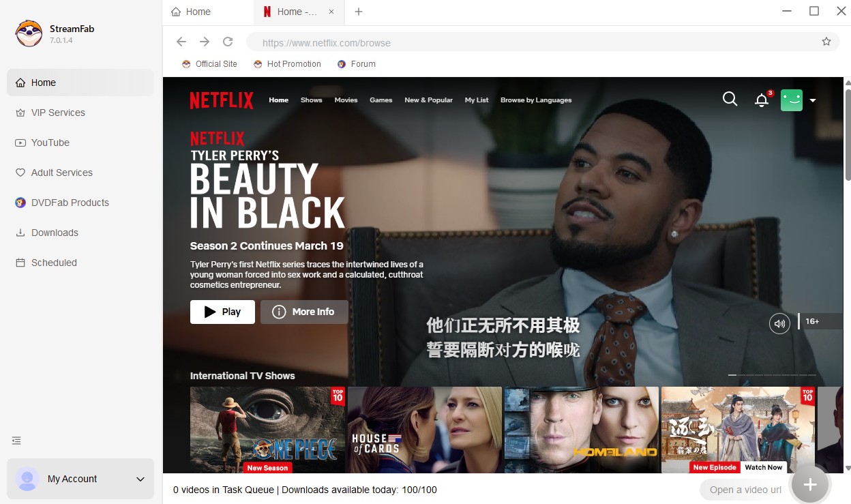Collapse the sidebar menu icon

[x=17, y=441]
